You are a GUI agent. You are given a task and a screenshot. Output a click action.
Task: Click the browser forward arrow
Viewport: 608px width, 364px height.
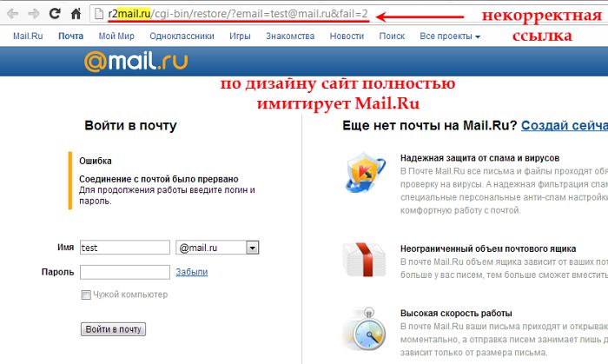tap(34, 14)
